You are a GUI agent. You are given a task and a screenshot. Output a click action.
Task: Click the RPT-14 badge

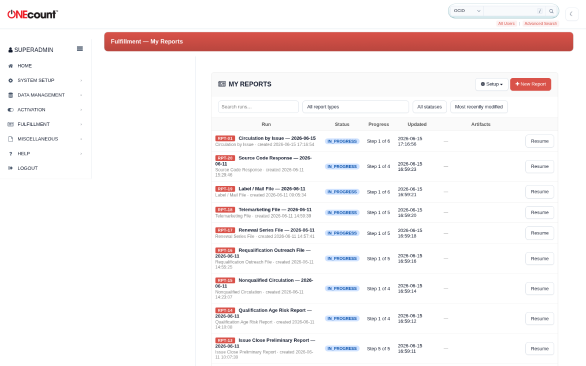[225, 310]
